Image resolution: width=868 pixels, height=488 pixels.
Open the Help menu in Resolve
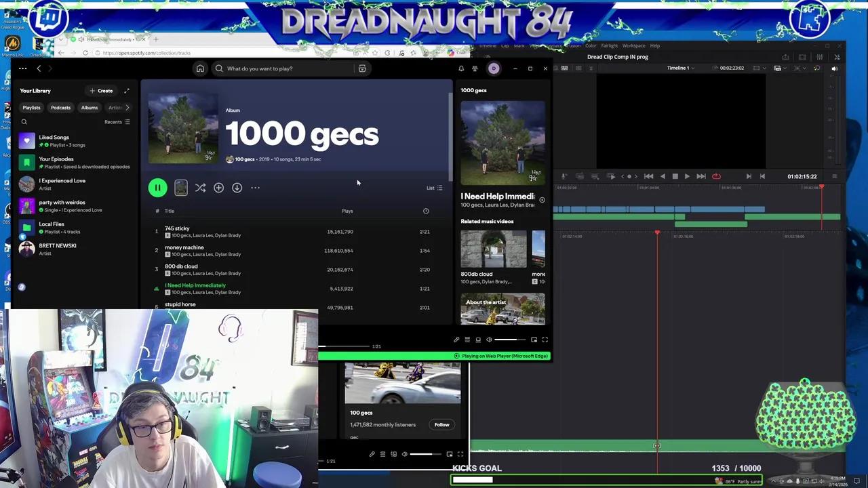point(654,45)
